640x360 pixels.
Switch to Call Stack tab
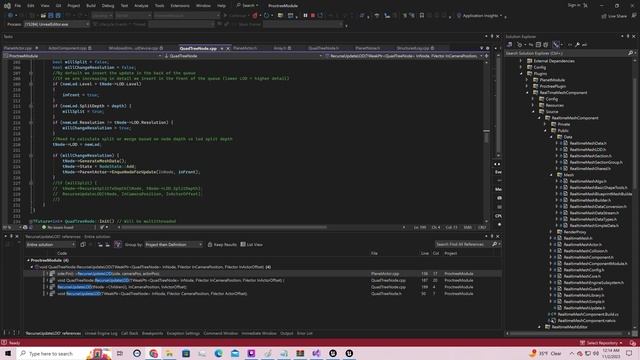coord(130,333)
